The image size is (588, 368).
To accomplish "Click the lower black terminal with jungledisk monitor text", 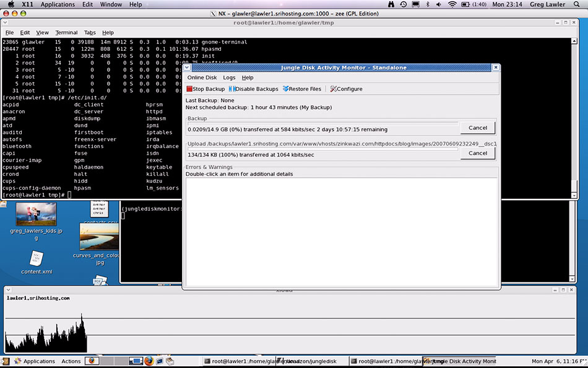I will [x=150, y=241].
